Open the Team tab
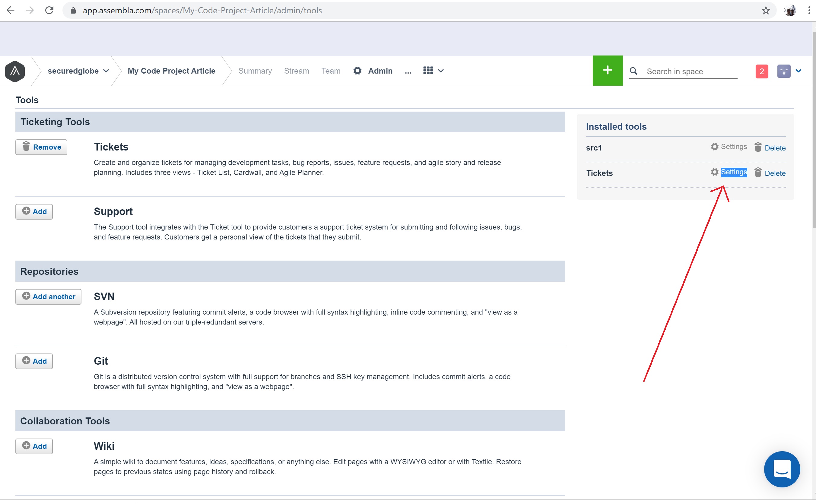816x504 pixels. 331,71
